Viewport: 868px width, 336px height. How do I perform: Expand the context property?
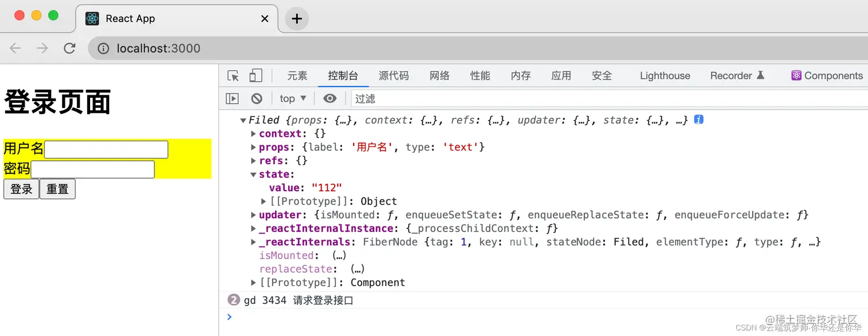coord(254,134)
